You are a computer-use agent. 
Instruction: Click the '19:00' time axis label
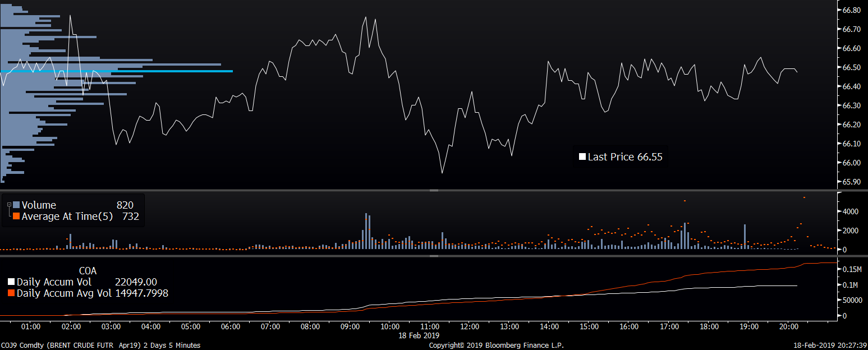(x=749, y=326)
